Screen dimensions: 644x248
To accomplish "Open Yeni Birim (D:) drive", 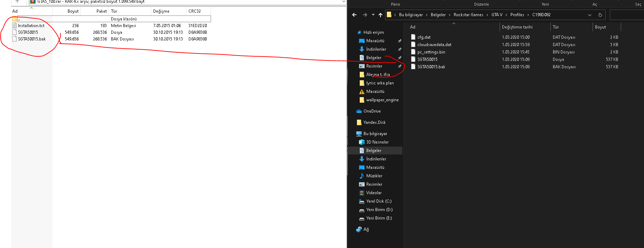I will [379, 210].
